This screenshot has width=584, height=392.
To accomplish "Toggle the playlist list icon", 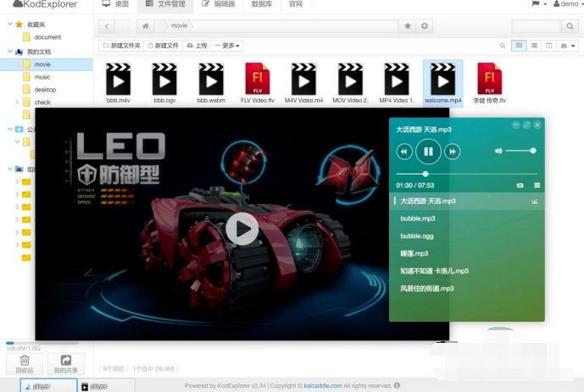I will pyautogui.click(x=537, y=185).
